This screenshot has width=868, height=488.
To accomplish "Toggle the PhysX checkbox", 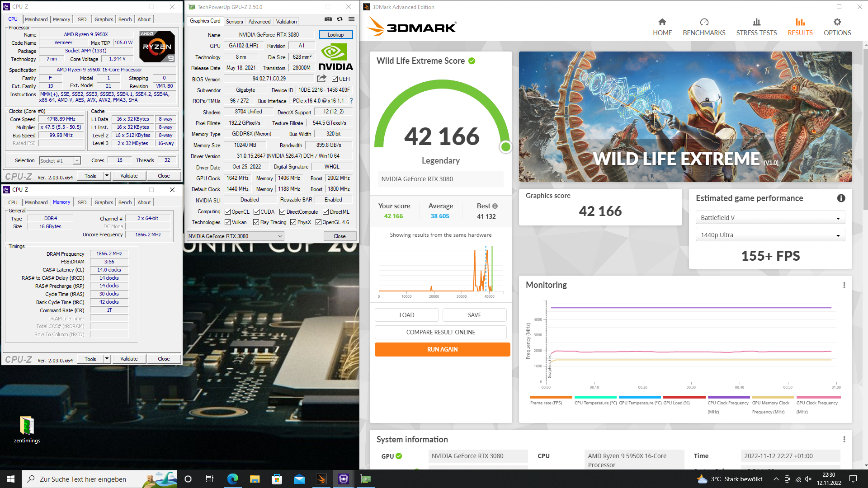I will click(x=293, y=222).
